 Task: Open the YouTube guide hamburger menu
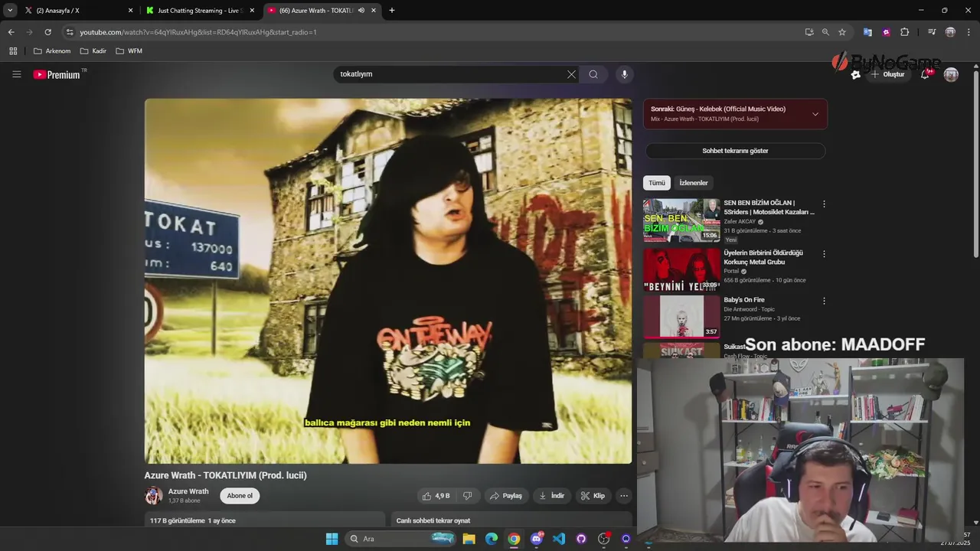(x=16, y=74)
